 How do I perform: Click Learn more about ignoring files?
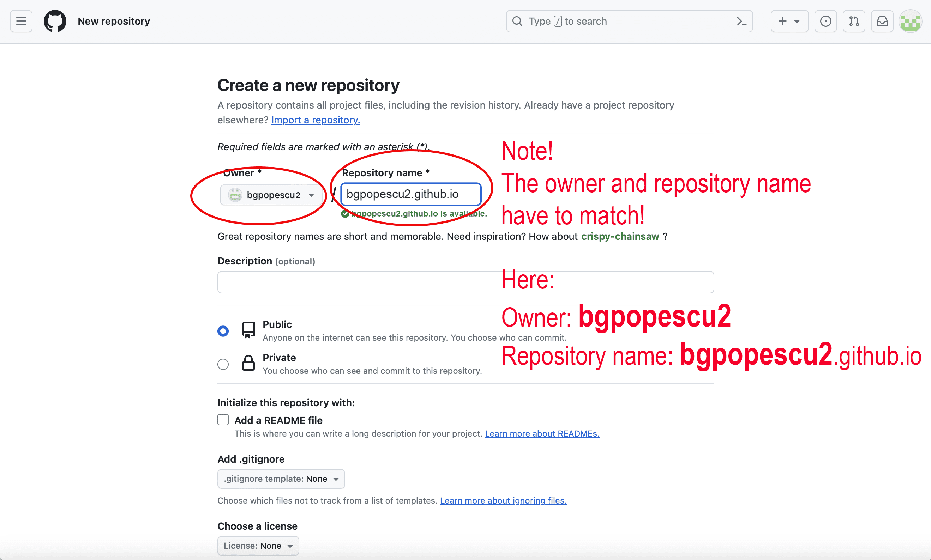[x=503, y=500]
